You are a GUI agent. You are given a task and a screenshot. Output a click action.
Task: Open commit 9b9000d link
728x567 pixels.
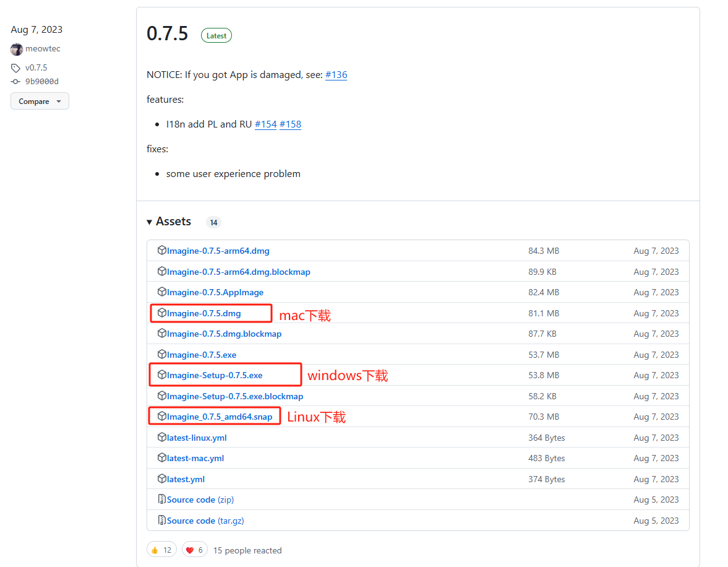[42, 81]
